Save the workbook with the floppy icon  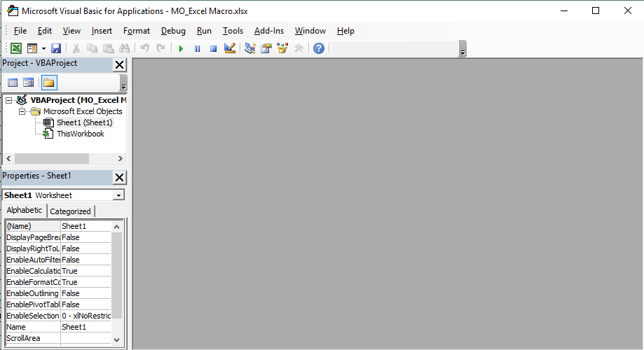point(56,48)
